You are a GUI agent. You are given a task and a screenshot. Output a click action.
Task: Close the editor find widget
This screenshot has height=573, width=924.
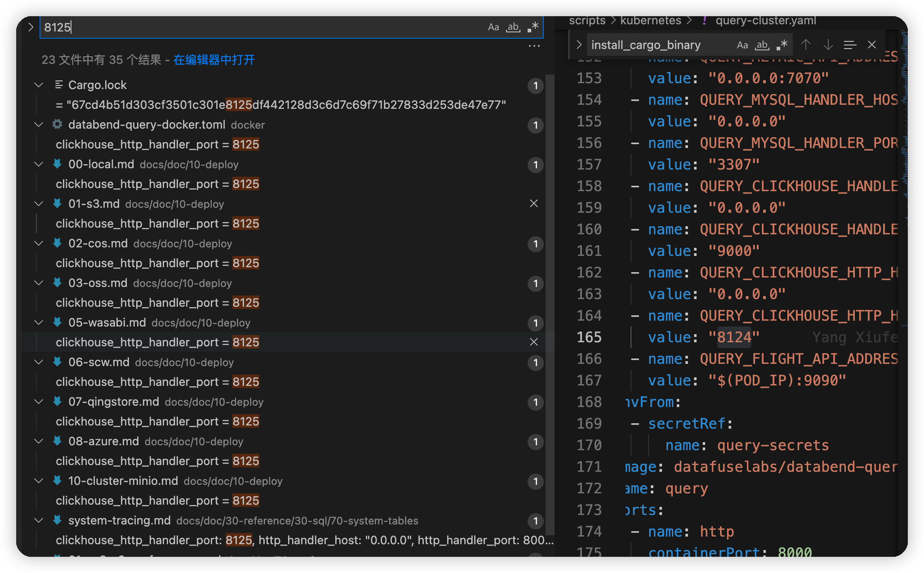point(872,45)
